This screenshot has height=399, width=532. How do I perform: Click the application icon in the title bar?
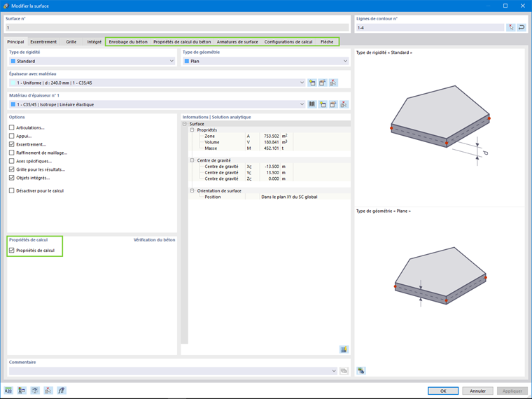[x=6, y=6]
